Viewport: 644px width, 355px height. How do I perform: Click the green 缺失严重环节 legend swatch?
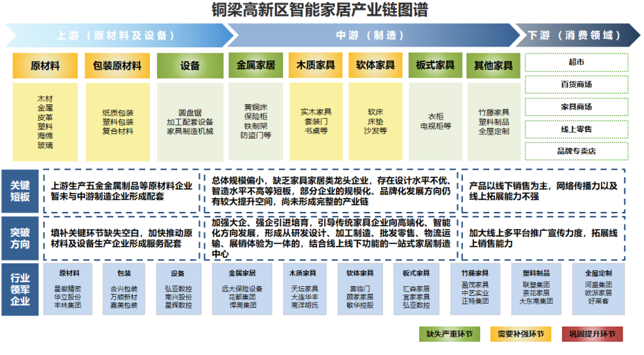pyautogui.click(x=450, y=334)
